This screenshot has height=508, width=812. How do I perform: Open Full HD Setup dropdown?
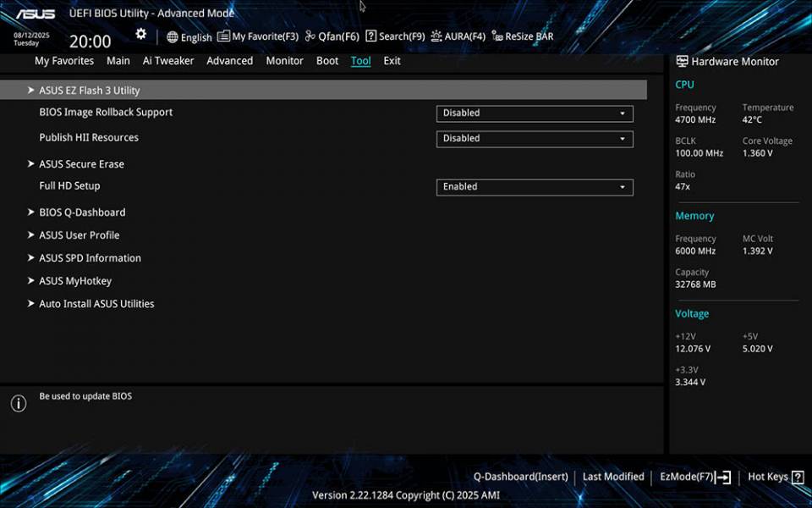coord(534,187)
